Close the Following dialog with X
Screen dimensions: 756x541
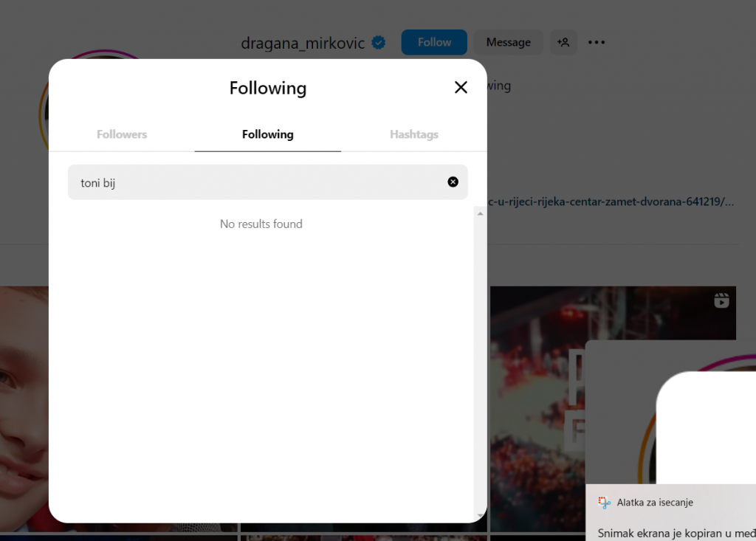click(x=461, y=88)
